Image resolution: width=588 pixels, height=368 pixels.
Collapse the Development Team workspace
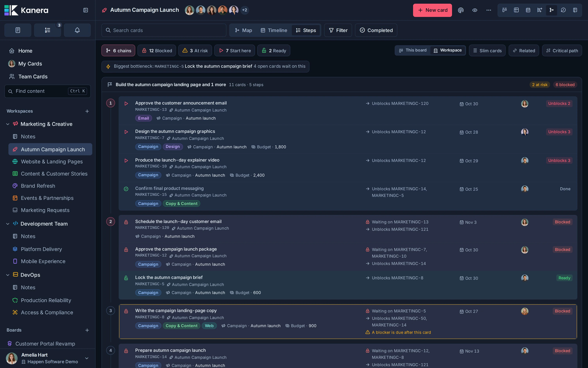[x=8, y=224]
